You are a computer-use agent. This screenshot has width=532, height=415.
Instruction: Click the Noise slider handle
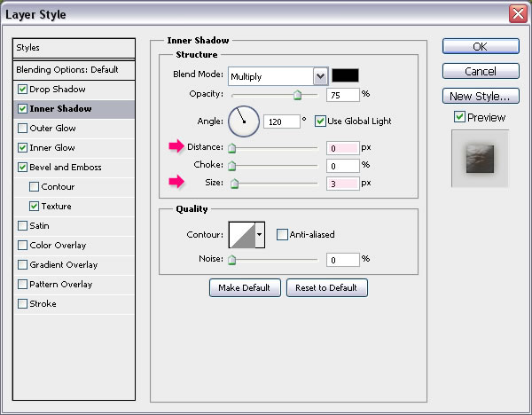click(x=232, y=260)
